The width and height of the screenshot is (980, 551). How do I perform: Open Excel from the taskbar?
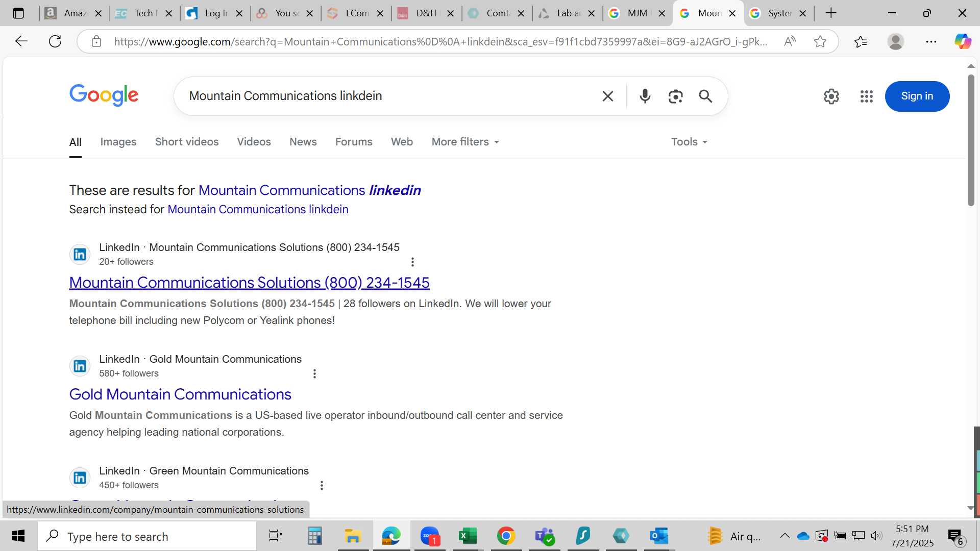pos(468,536)
